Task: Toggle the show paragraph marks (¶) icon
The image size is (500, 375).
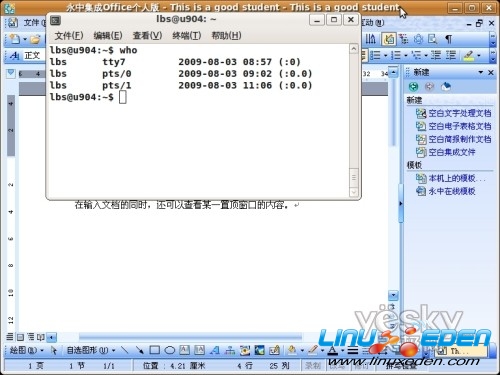Action: point(449,39)
